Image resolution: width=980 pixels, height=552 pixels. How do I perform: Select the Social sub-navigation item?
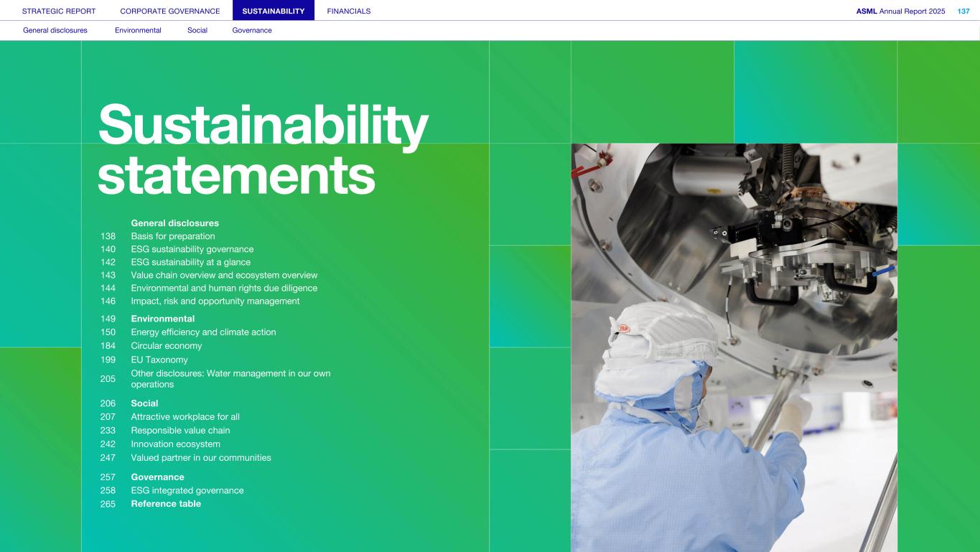197,30
